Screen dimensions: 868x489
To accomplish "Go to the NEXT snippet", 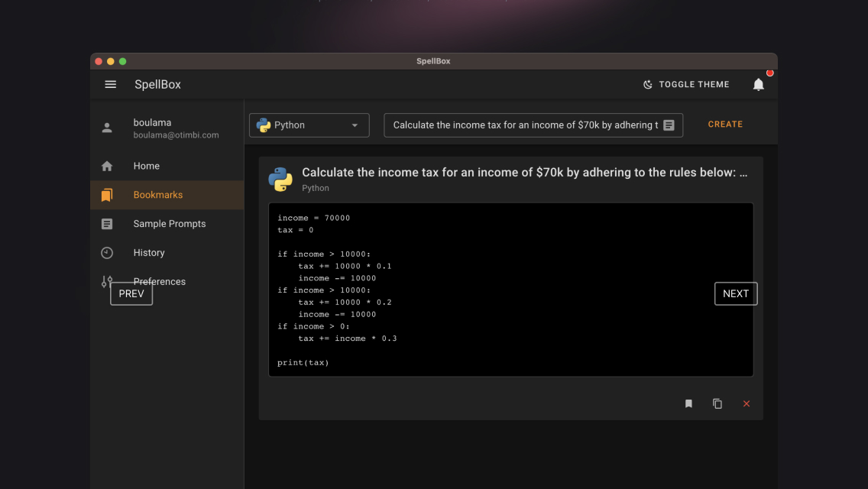I will pos(735,293).
